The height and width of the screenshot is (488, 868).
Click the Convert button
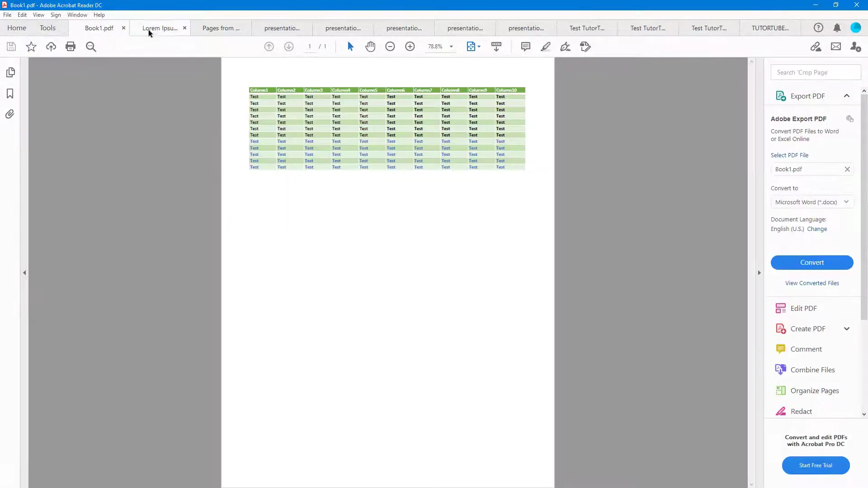click(x=812, y=263)
